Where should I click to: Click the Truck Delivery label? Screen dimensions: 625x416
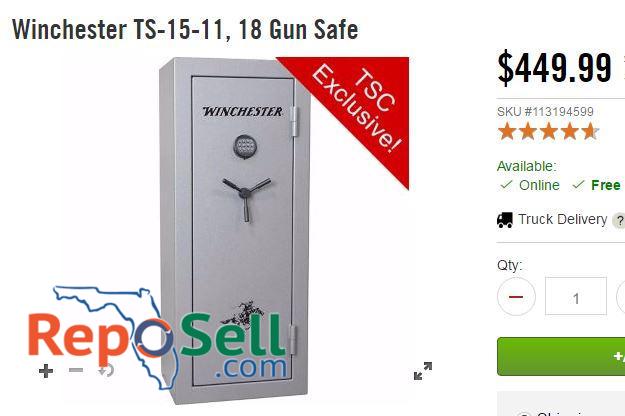pyautogui.click(x=562, y=219)
